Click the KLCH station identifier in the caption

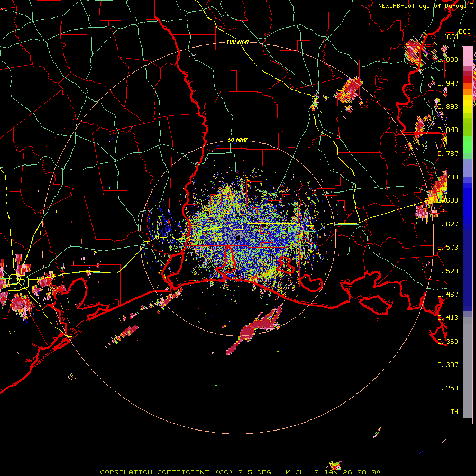point(295,472)
